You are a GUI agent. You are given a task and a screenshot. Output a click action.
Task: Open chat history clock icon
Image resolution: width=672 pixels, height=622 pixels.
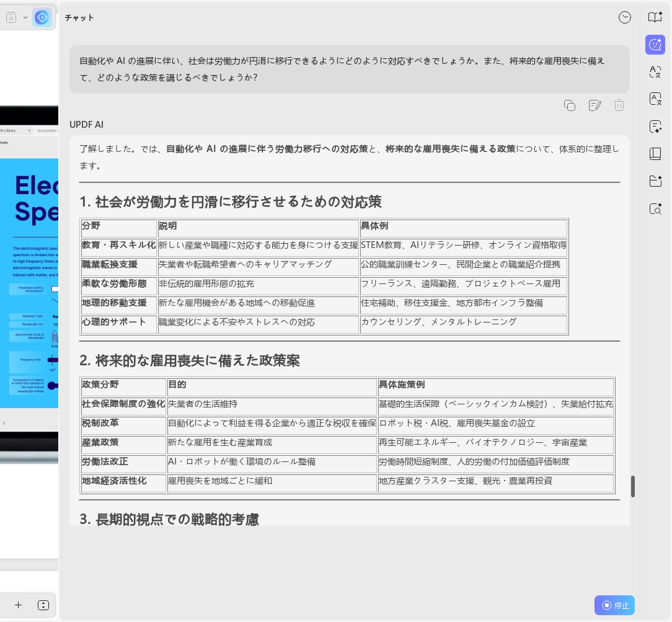tap(624, 17)
